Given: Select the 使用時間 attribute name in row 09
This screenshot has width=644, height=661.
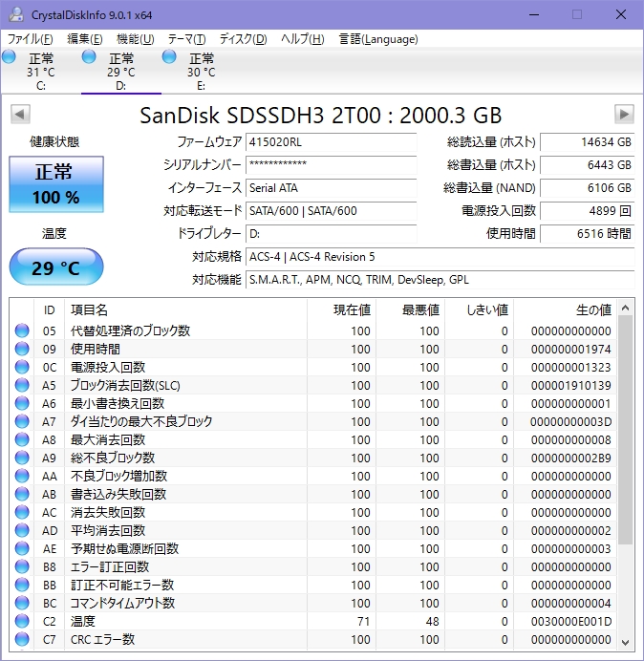Looking at the screenshot, I should click(x=96, y=349).
